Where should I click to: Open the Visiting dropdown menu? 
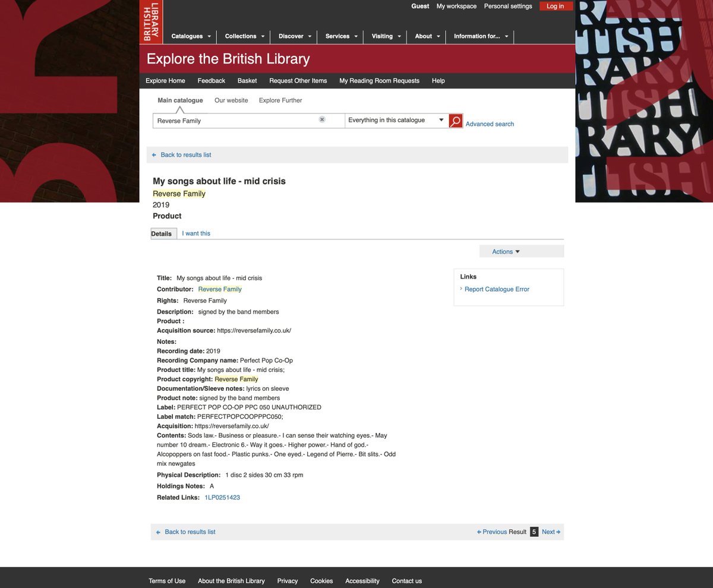pos(386,36)
